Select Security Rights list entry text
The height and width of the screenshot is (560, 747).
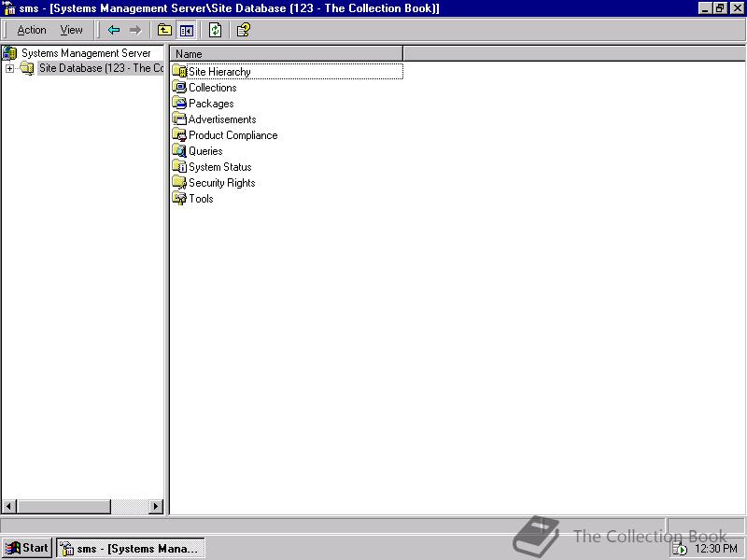click(222, 183)
